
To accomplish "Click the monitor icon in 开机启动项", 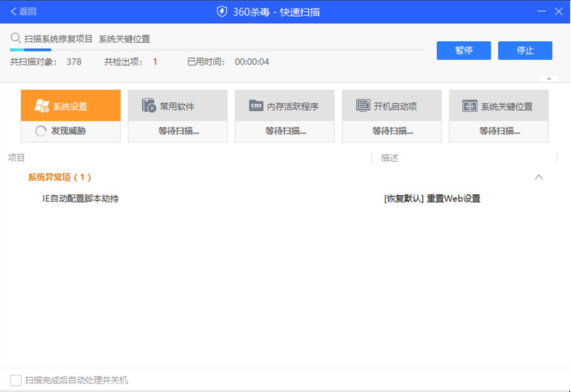I will tap(363, 106).
